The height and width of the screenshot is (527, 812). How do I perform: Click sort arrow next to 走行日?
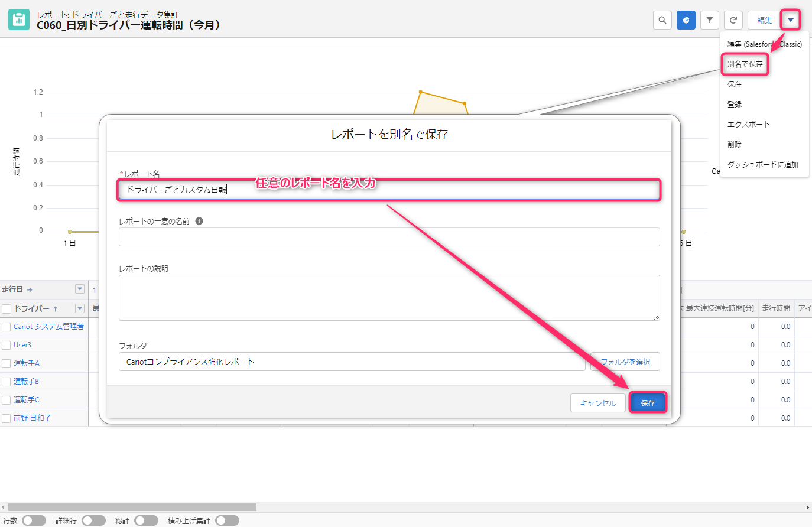pos(30,289)
